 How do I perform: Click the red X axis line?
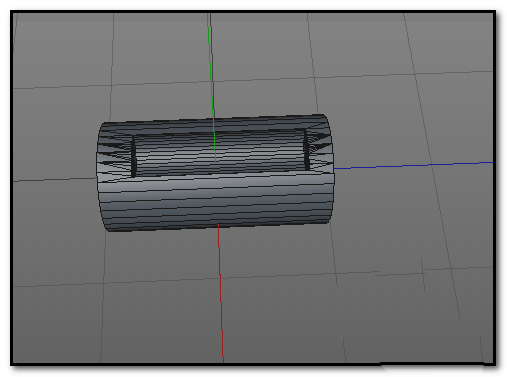pos(221,293)
